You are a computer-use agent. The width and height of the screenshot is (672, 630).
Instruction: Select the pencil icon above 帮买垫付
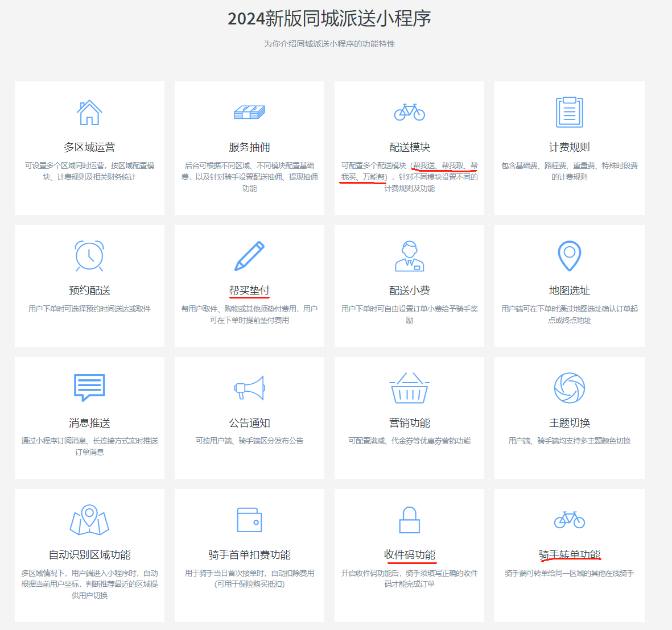pos(249,256)
